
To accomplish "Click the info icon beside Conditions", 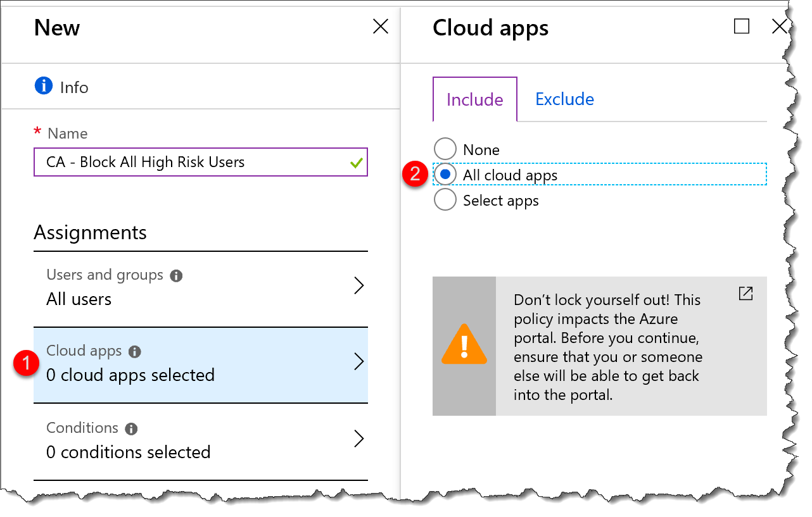I will point(132,428).
